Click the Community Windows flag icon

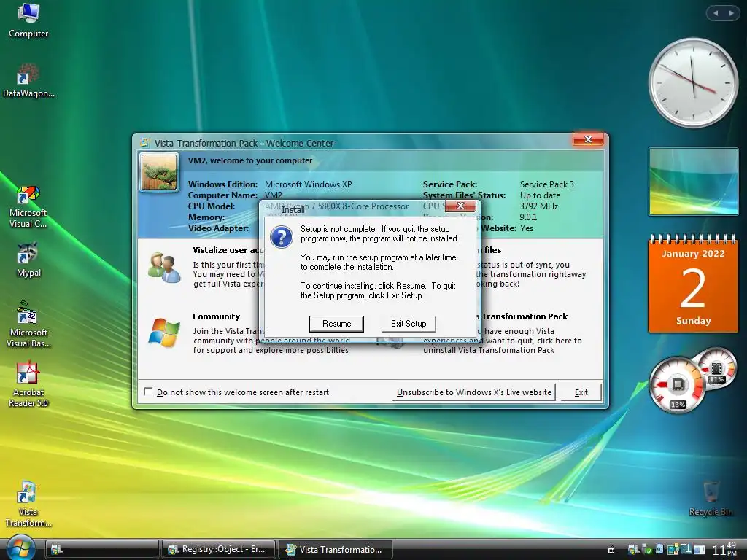coord(164,332)
